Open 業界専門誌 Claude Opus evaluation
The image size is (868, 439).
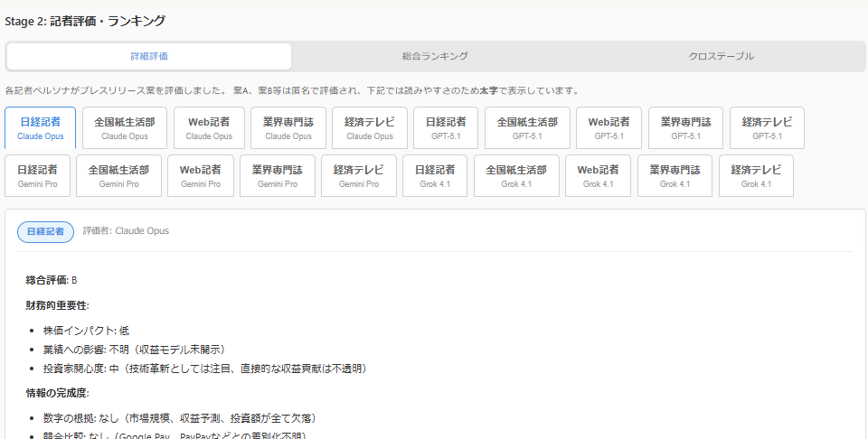coord(288,128)
